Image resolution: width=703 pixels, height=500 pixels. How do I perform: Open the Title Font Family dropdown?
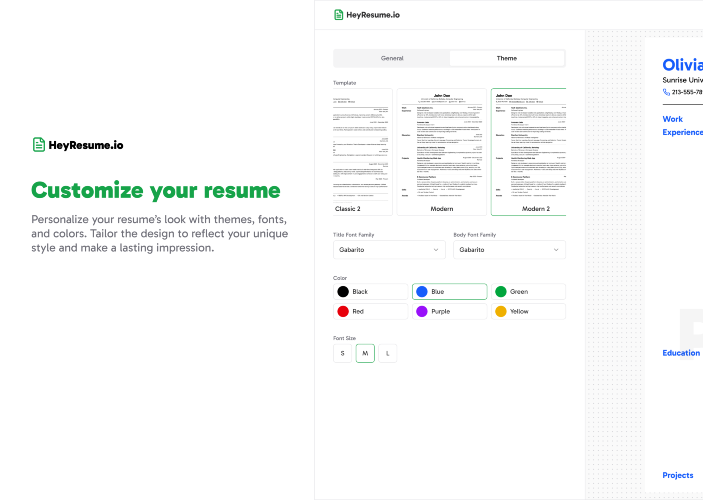click(x=389, y=250)
